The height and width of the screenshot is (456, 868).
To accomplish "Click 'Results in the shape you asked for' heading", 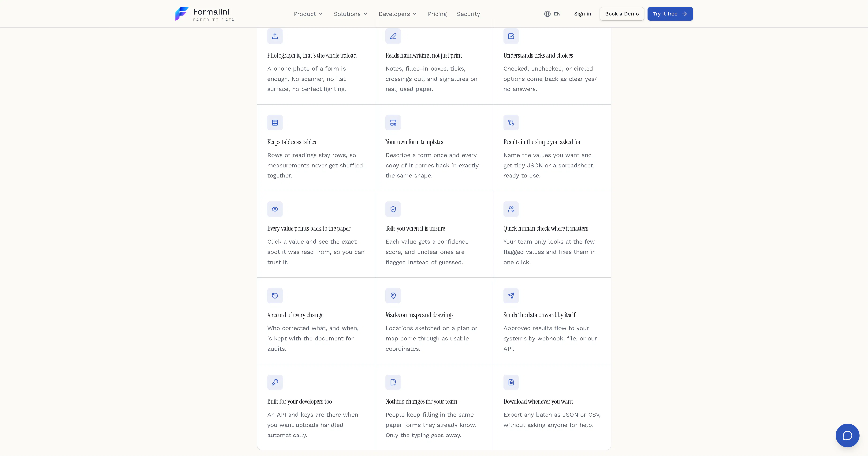I will [542, 142].
